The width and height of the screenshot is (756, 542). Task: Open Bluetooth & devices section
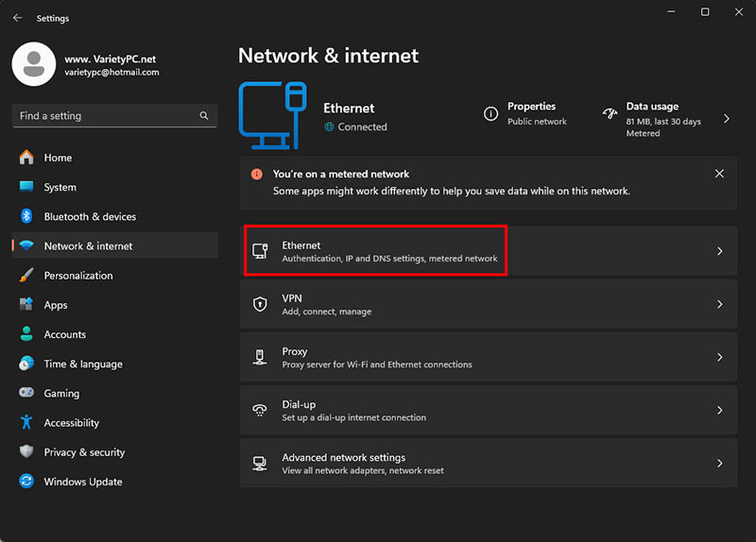click(114, 216)
